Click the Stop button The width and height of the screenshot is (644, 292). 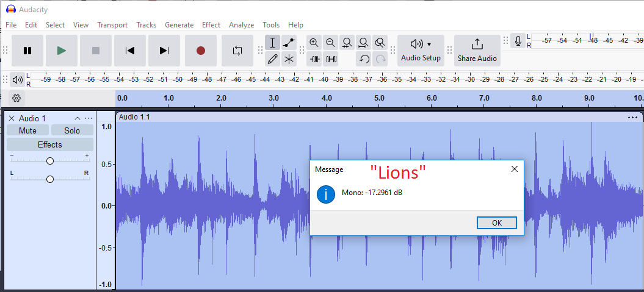tap(96, 51)
